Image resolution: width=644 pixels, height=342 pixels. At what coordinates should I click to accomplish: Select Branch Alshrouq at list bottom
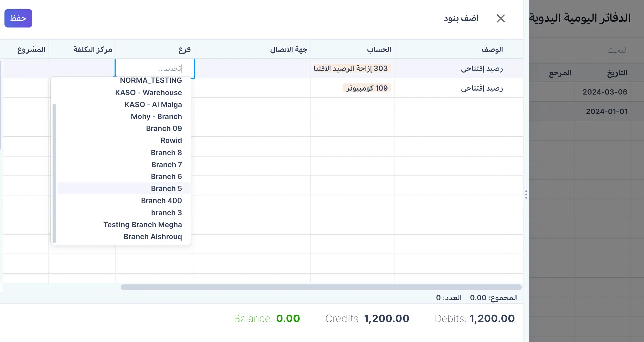tap(153, 236)
